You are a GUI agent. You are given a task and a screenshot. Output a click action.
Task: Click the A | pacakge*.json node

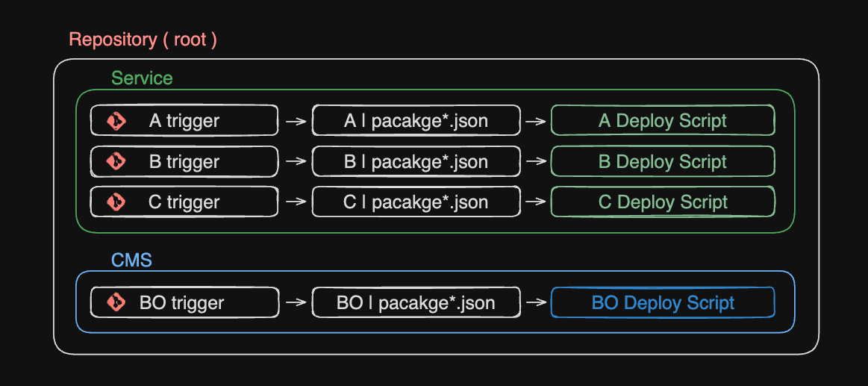[x=416, y=121]
